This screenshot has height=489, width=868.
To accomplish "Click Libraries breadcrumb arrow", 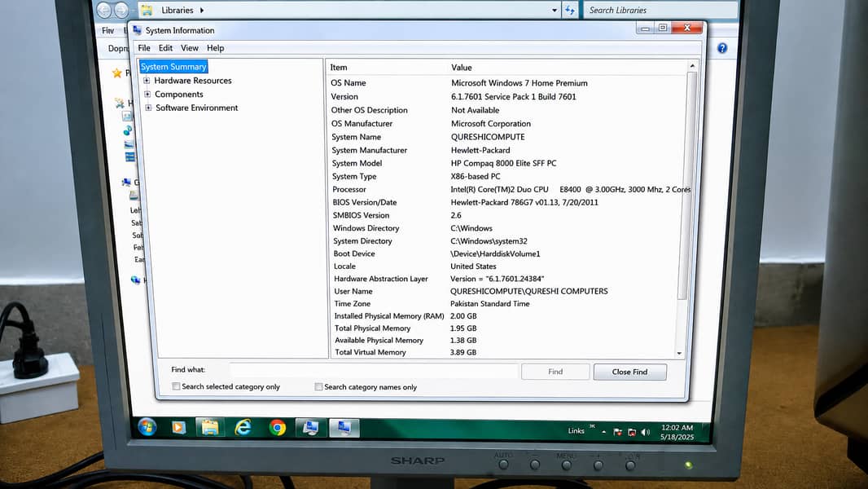I will (202, 10).
